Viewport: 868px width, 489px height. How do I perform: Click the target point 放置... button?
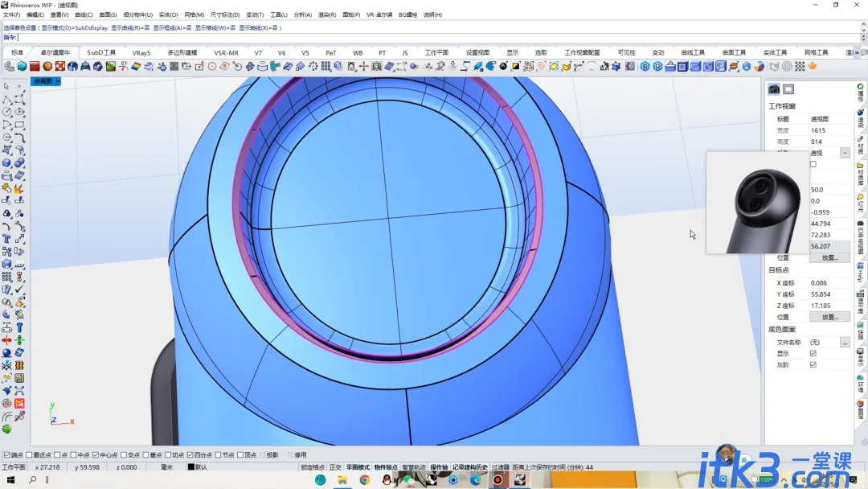coord(829,318)
